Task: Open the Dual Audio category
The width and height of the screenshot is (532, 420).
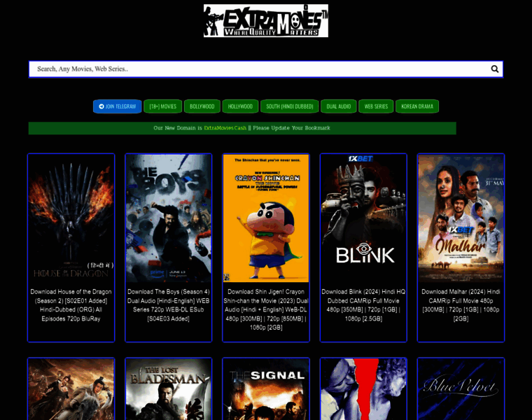Action: point(339,106)
